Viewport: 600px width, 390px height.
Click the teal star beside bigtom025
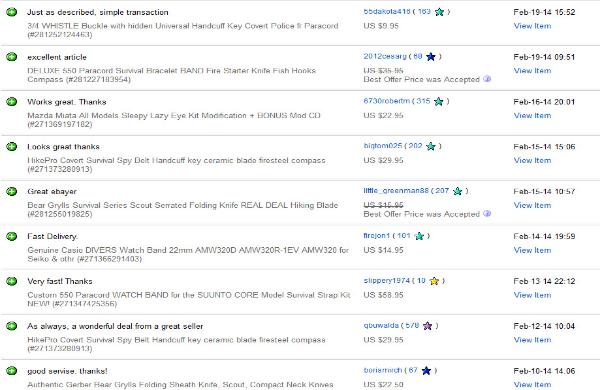[431, 146]
